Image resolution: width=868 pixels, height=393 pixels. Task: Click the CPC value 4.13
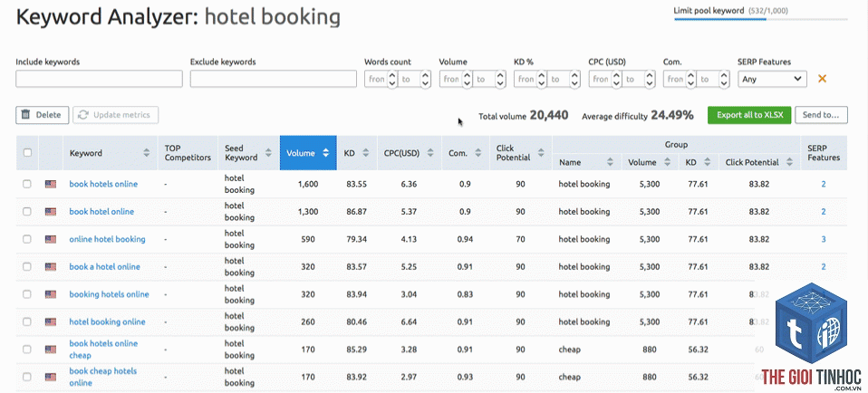tap(409, 239)
